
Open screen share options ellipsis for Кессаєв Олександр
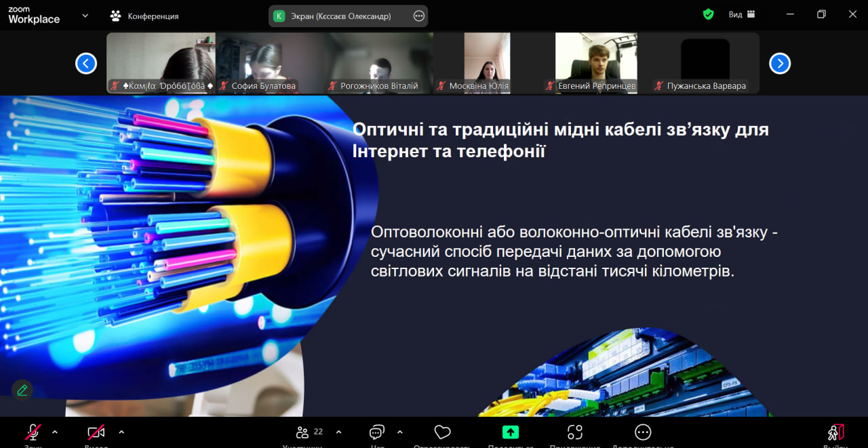(419, 16)
